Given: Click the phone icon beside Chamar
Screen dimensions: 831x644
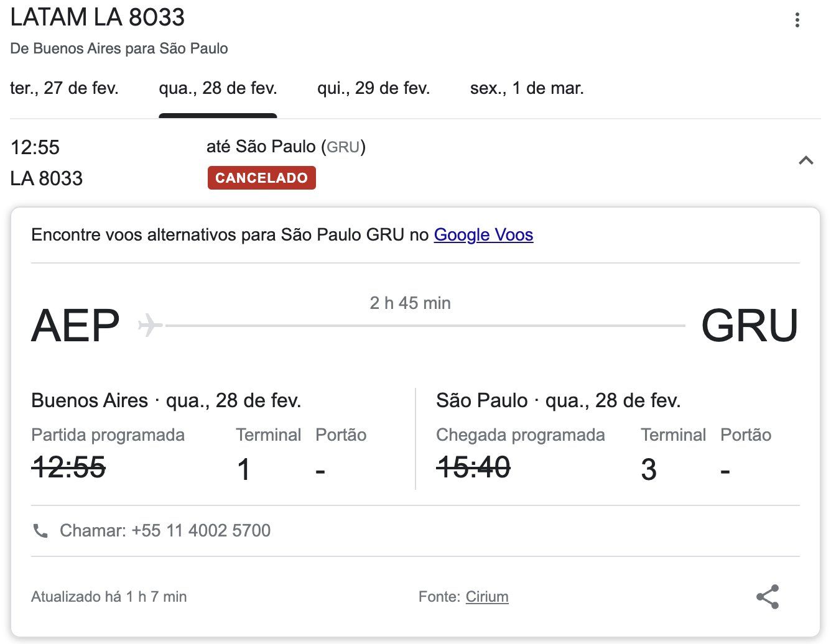Looking at the screenshot, I should [40, 531].
